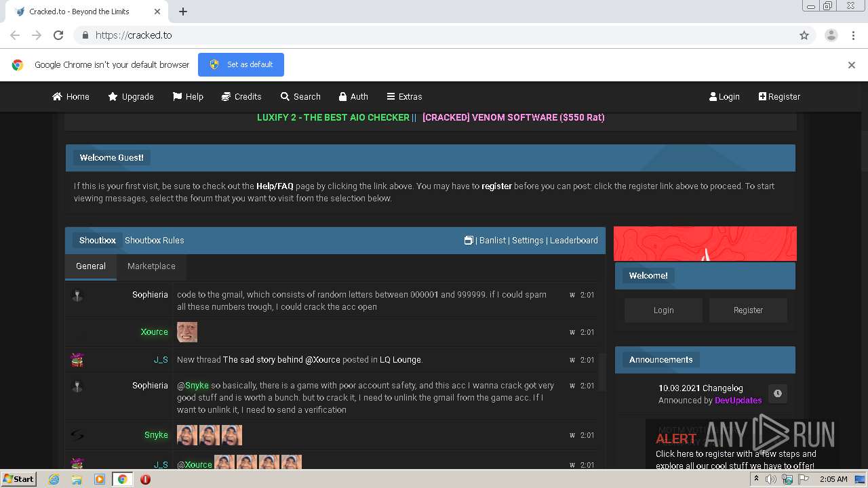868x488 pixels.
Task: Go back with the browser back arrow
Action: (x=15, y=35)
